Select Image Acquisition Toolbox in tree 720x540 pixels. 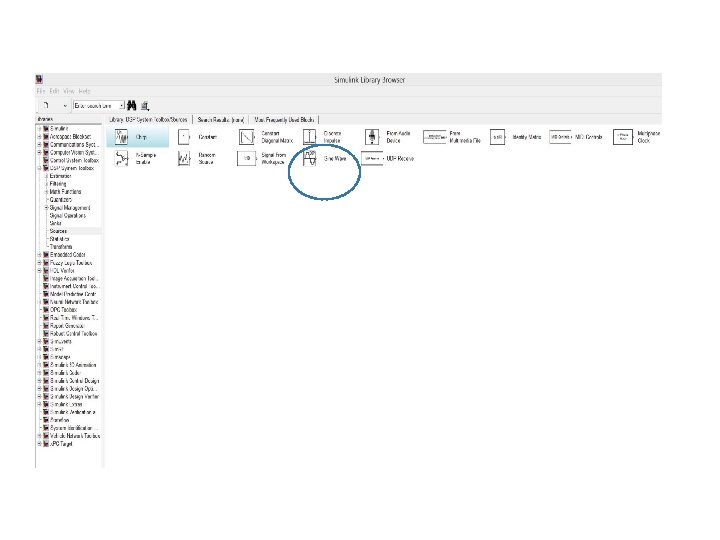click(74, 278)
